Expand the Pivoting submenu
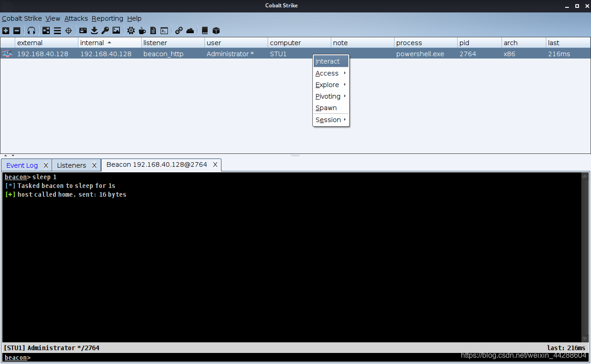591x364 pixels. (x=331, y=96)
